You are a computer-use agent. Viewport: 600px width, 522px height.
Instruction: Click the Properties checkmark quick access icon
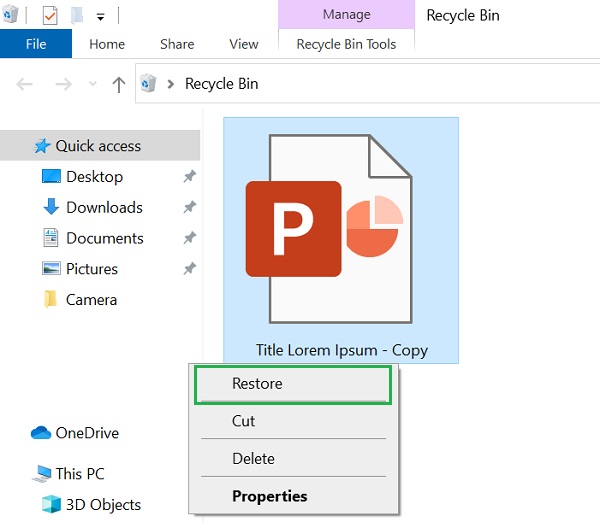click(x=50, y=16)
